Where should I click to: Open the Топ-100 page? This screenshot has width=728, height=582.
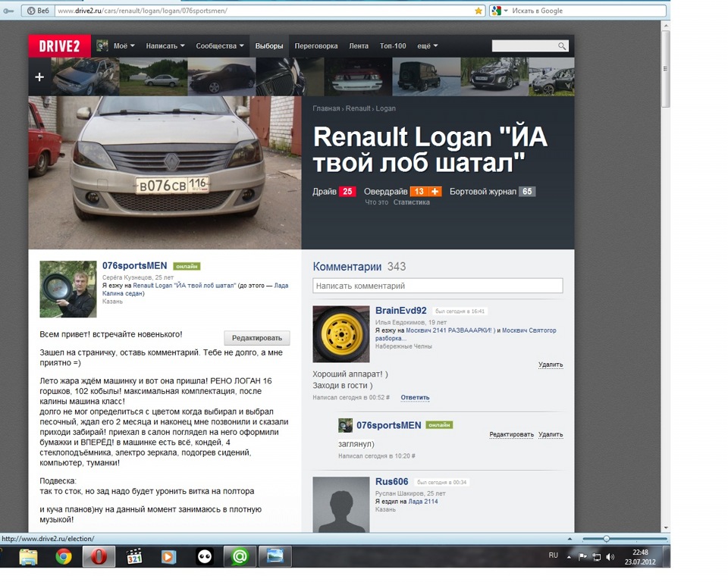point(393,46)
